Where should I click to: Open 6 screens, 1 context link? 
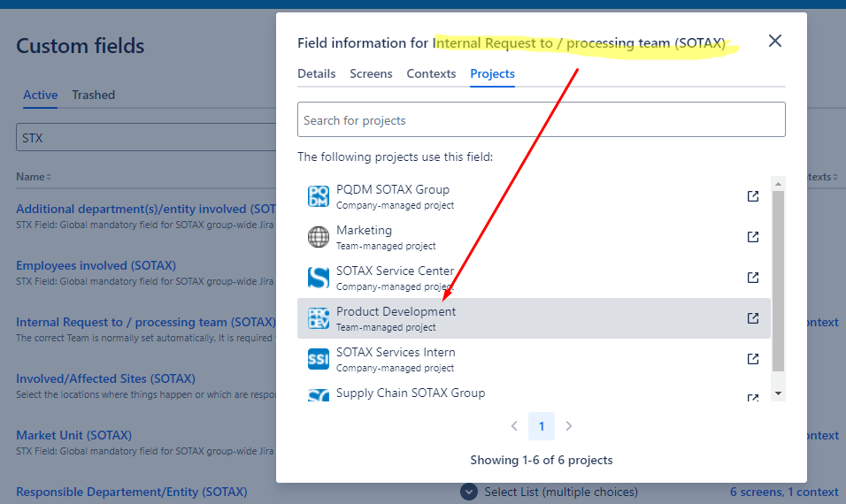click(784, 492)
